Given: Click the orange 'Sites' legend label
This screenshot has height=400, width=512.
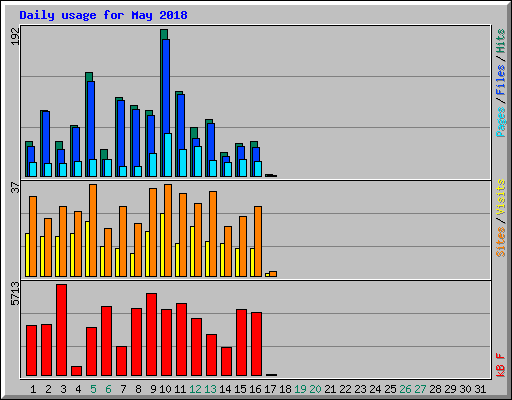Looking at the screenshot, I should coord(500,242).
